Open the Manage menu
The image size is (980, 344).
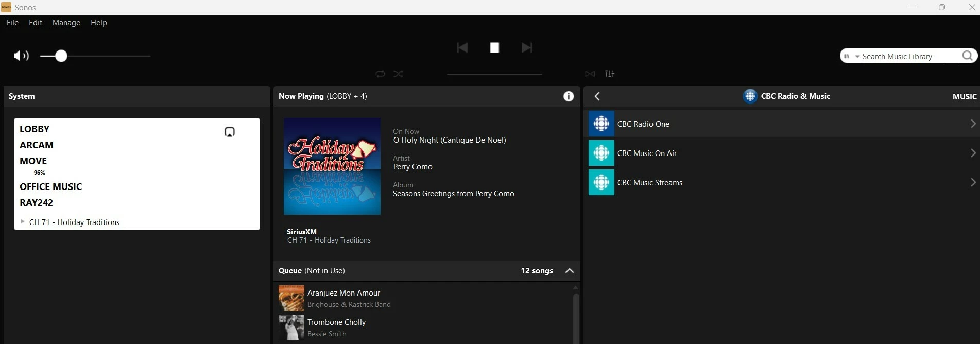pyautogui.click(x=66, y=23)
